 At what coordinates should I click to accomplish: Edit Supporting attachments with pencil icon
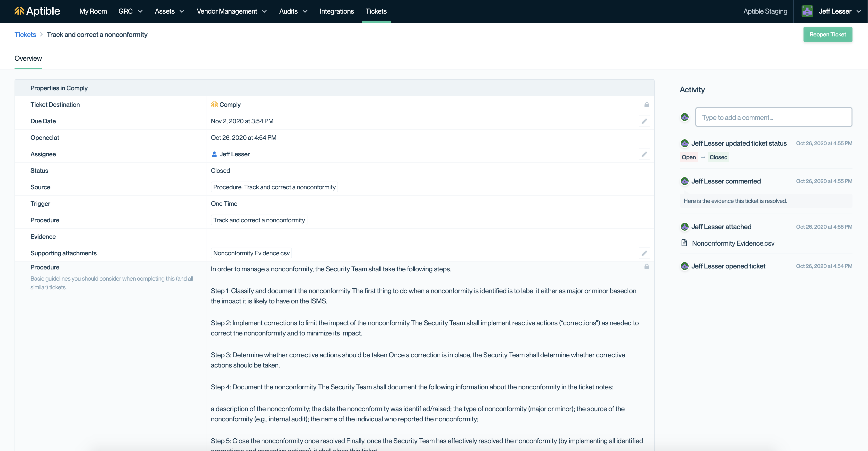click(x=644, y=253)
